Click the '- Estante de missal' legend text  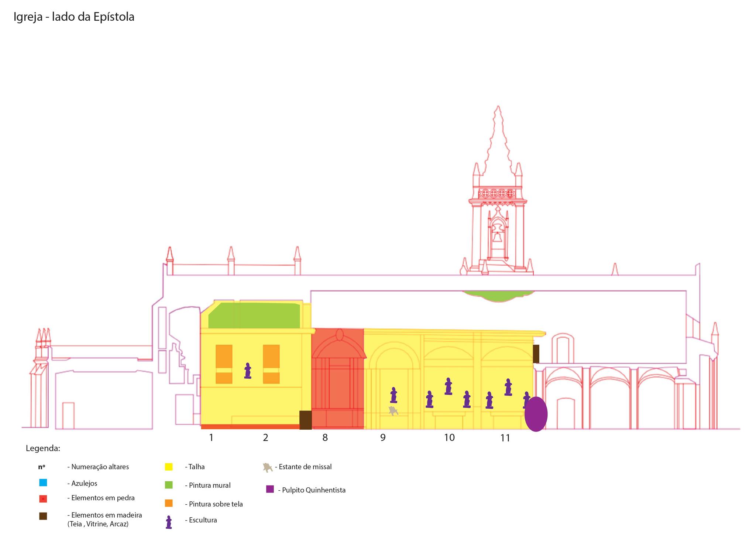click(x=303, y=467)
